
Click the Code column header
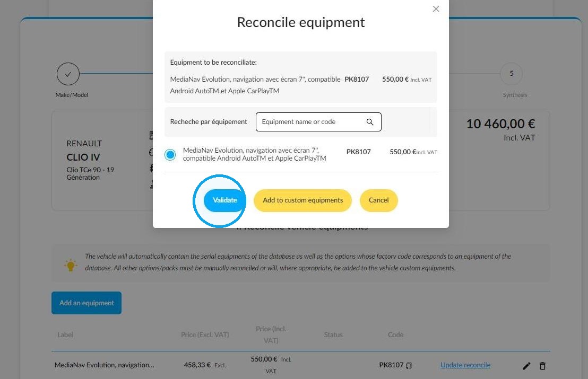(395, 335)
